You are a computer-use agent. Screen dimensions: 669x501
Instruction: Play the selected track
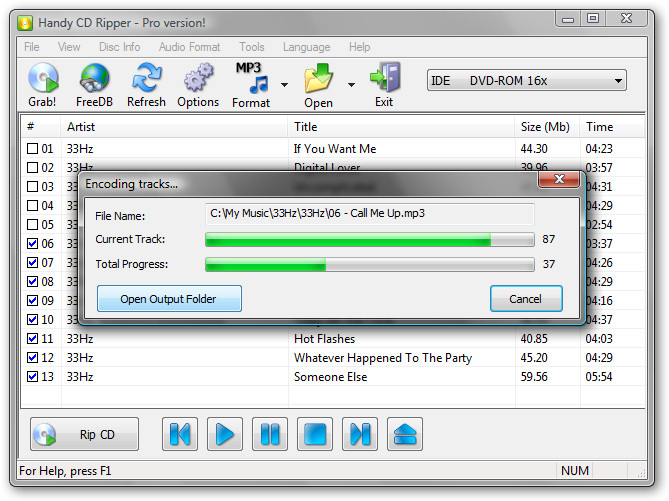coord(225,434)
